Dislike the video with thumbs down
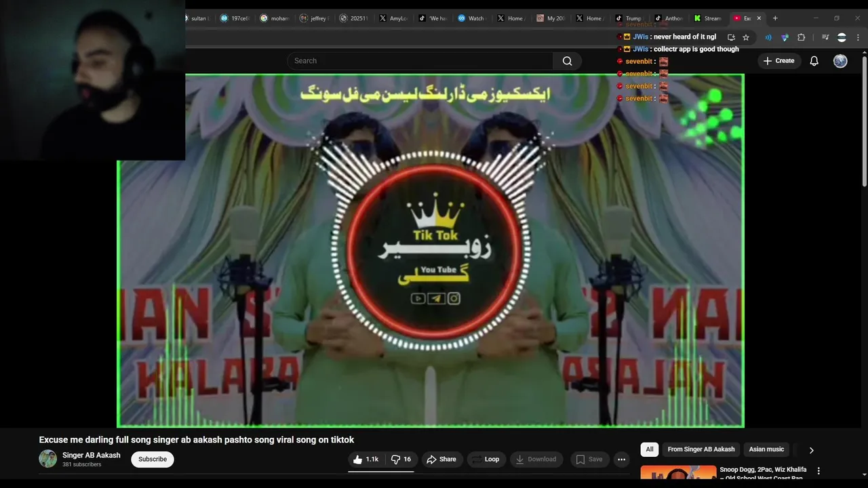The height and width of the screenshot is (488, 868). pyautogui.click(x=401, y=460)
